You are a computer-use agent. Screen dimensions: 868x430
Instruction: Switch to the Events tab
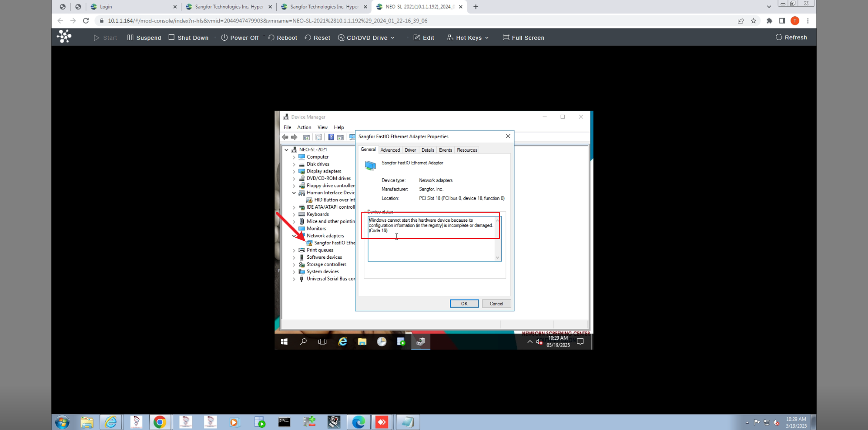pyautogui.click(x=445, y=150)
